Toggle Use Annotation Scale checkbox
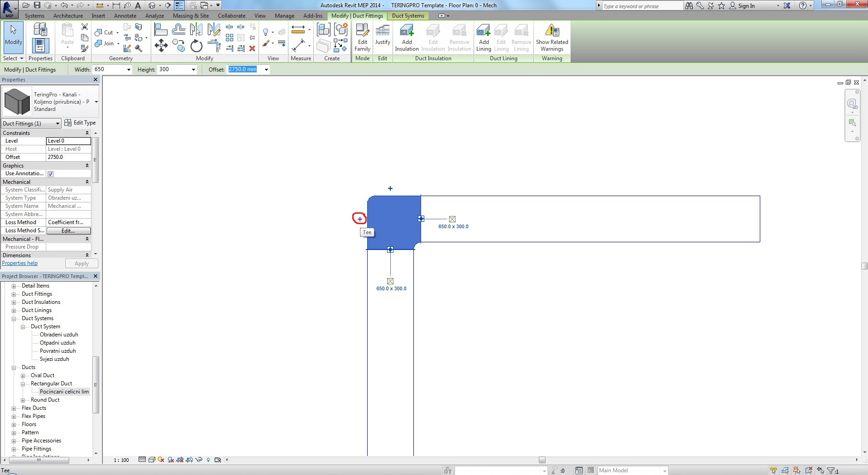This screenshot has width=868, height=475. [x=51, y=174]
